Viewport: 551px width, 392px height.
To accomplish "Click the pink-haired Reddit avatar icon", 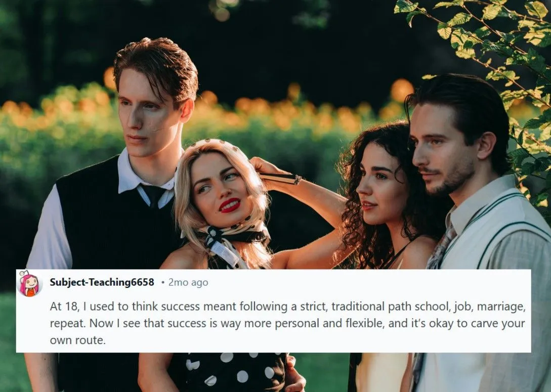I will click(x=30, y=283).
